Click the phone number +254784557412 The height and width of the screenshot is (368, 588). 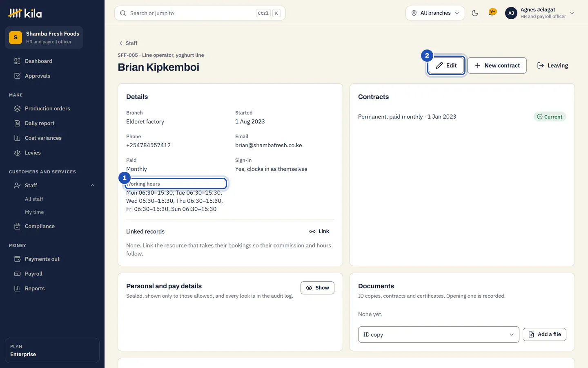(148, 146)
